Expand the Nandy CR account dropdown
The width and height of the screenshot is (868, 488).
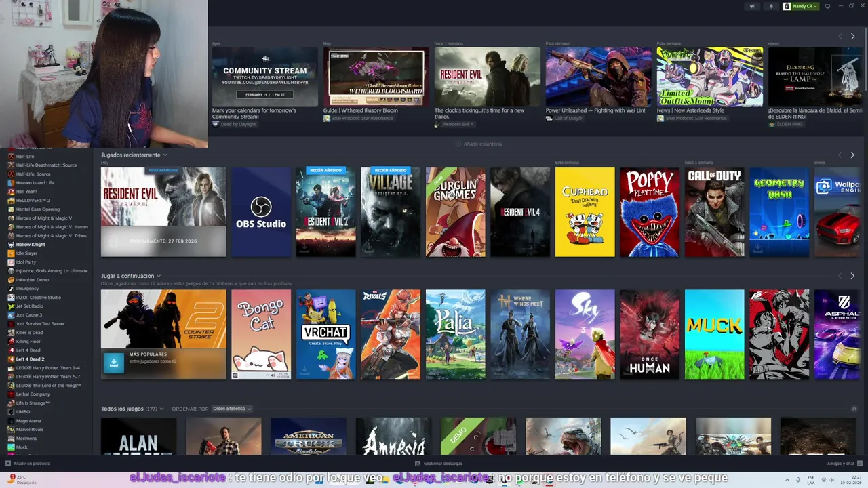coord(815,6)
